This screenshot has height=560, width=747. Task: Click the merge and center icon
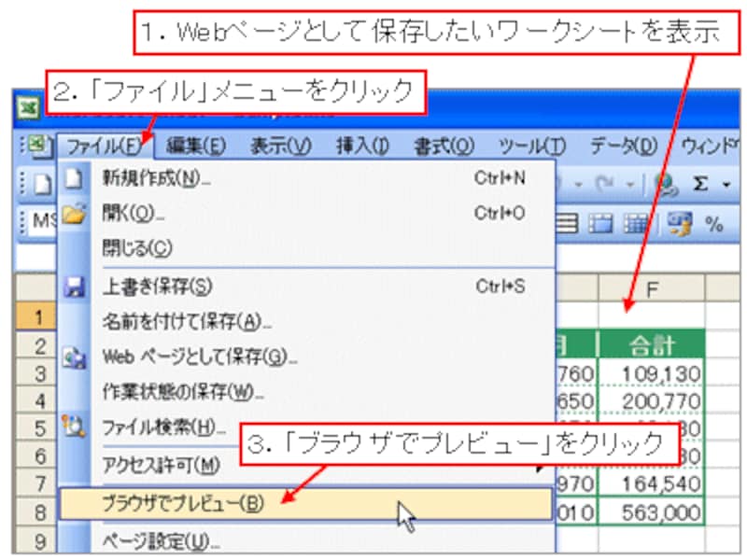click(600, 224)
